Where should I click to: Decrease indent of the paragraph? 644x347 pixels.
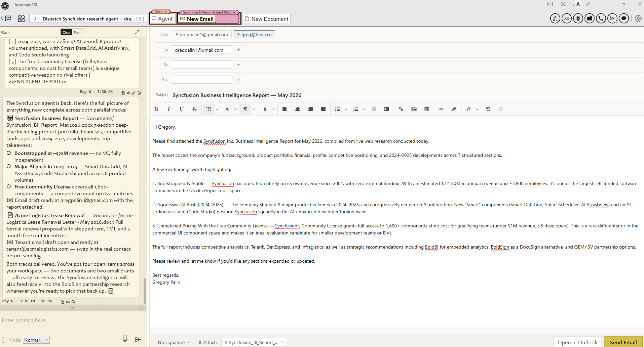[374, 109]
